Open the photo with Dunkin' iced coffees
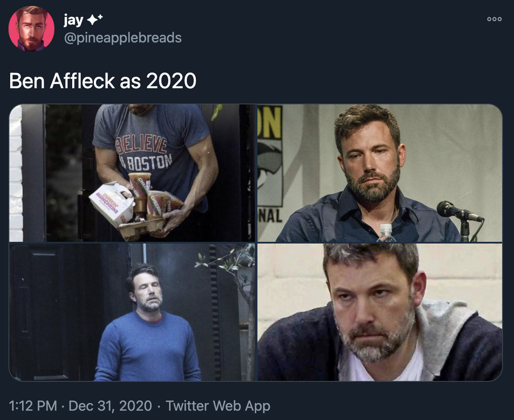The height and width of the screenshot is (420, 514). pos(132,173)
